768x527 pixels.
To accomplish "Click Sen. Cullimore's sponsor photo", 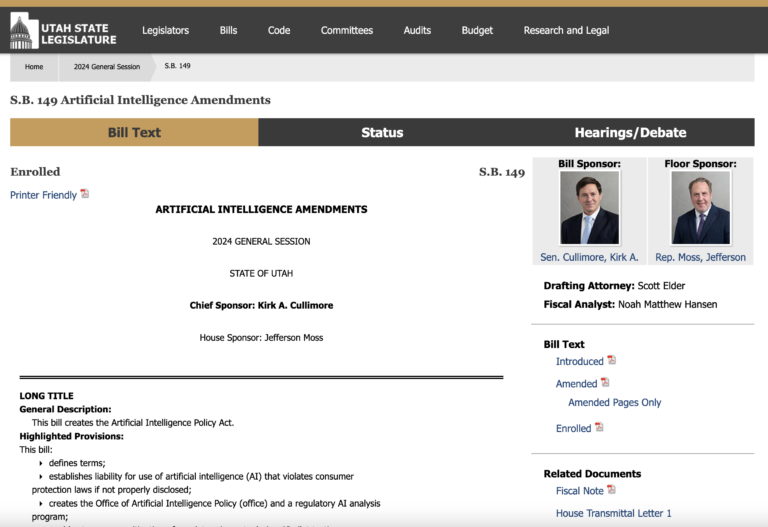I will (589, 208).
